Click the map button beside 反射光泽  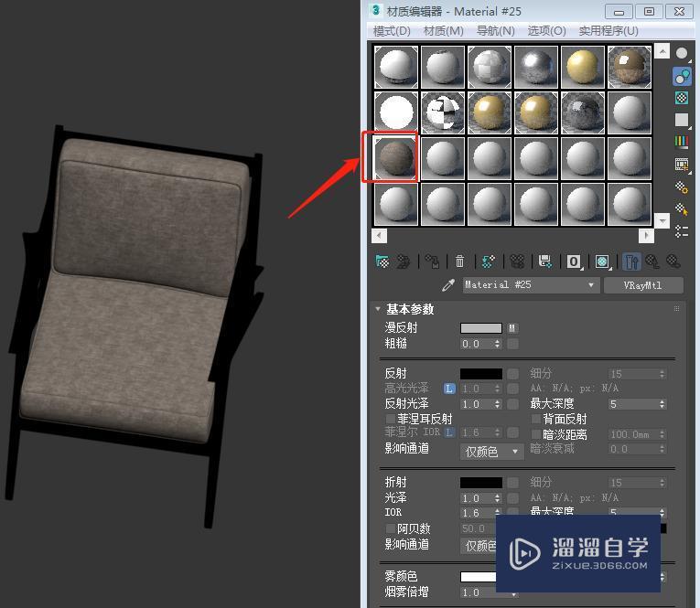(513, 404)
